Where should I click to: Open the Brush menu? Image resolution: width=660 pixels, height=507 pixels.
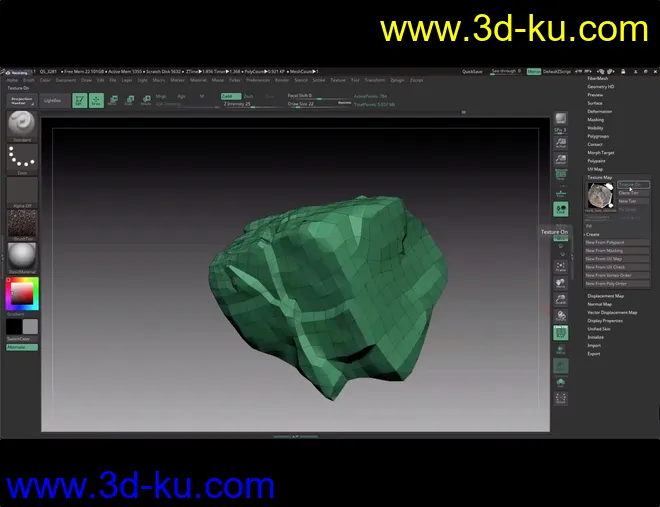click(x=29, y=80)
